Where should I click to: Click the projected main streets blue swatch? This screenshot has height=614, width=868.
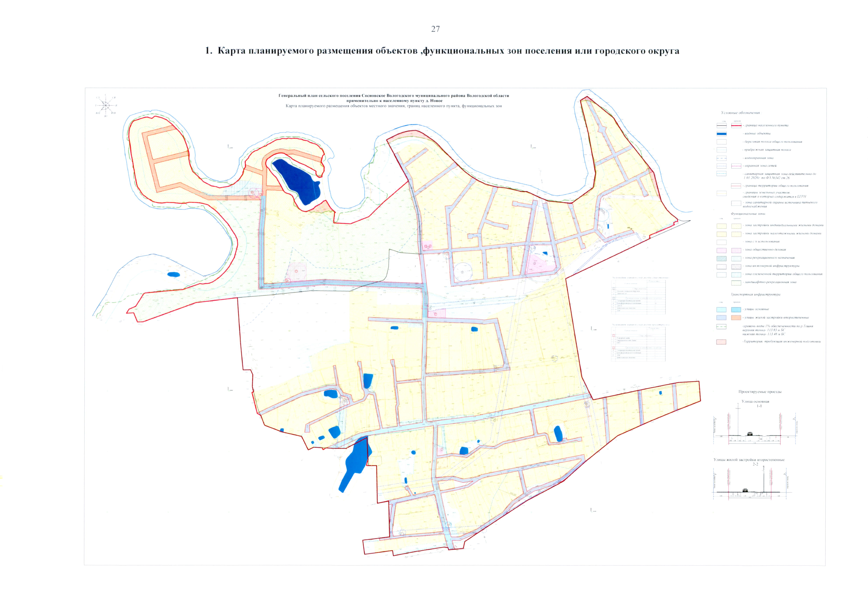pyautogui.click(x=736, y=310)
